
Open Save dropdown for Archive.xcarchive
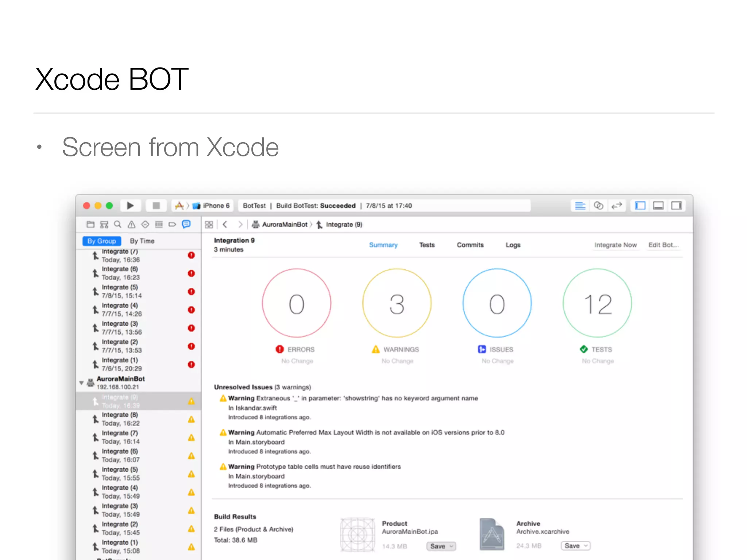tap(576, 546)
